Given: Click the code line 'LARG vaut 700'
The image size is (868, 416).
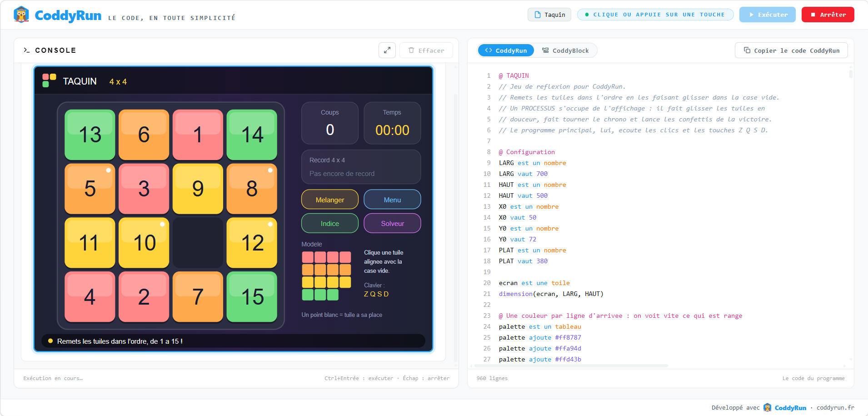Looking at the screenshot, I should point(523,174).
